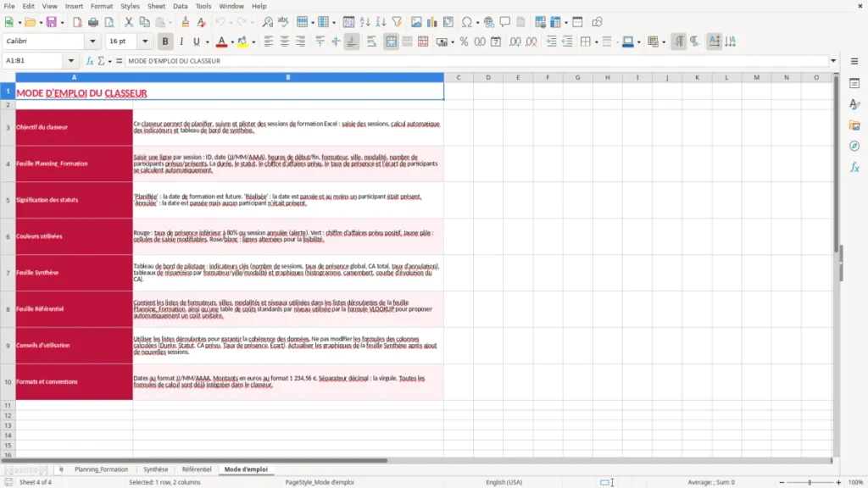Image resolution: width=868 pixels, height=488 pixels.
Task: Open the Sheet menu
Action: pos(156,6)
